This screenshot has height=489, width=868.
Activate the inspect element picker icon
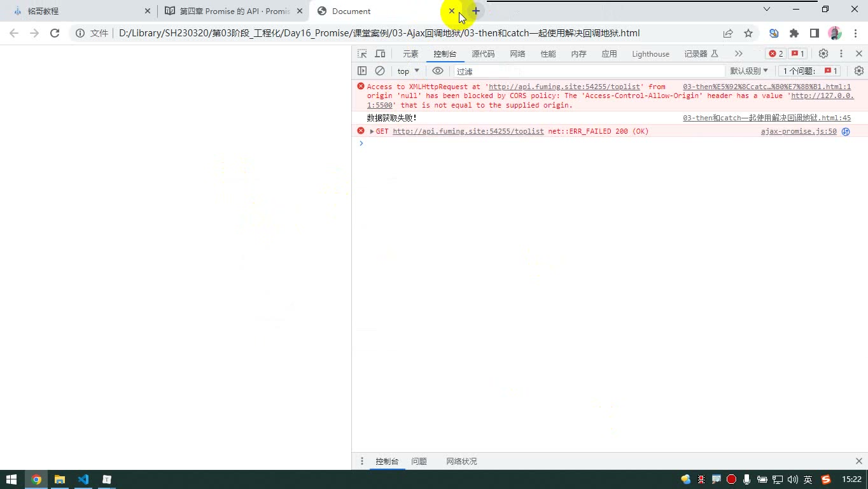coord(362,54)
